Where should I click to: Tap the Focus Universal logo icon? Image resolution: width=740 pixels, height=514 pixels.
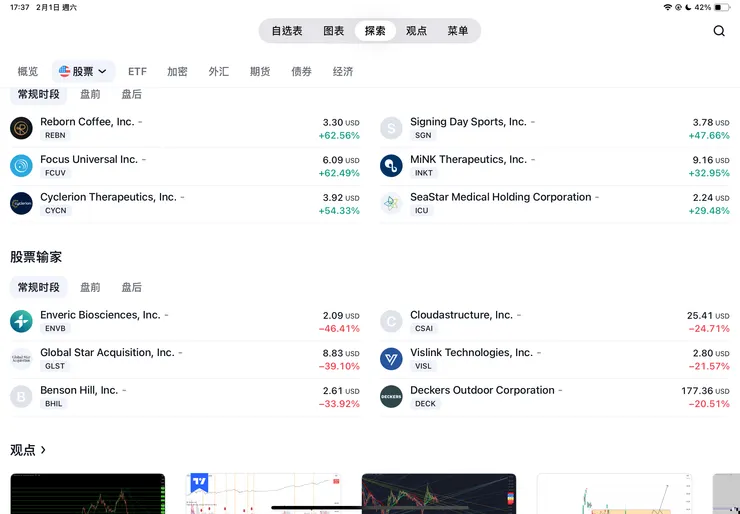21,166
